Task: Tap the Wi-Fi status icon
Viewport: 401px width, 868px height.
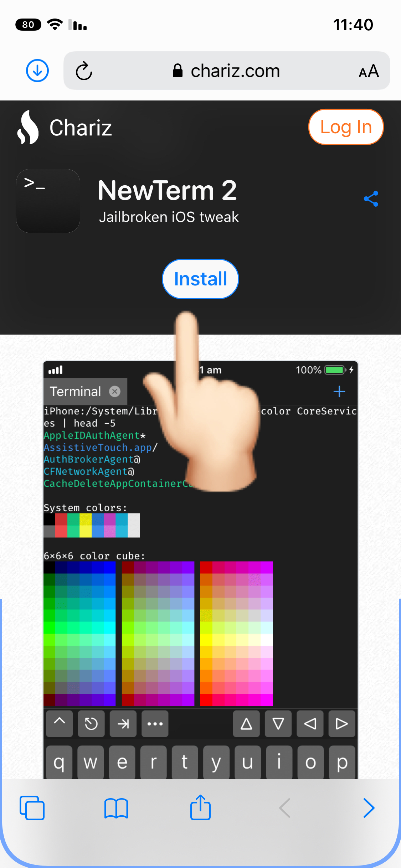Action: pyautogui.click(x=55, y=25)
